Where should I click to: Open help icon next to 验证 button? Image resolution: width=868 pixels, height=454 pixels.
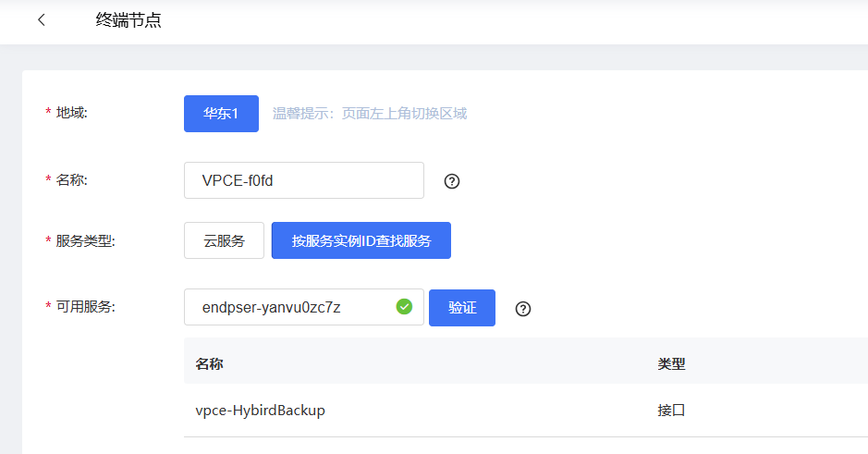(x=523, y=309)
